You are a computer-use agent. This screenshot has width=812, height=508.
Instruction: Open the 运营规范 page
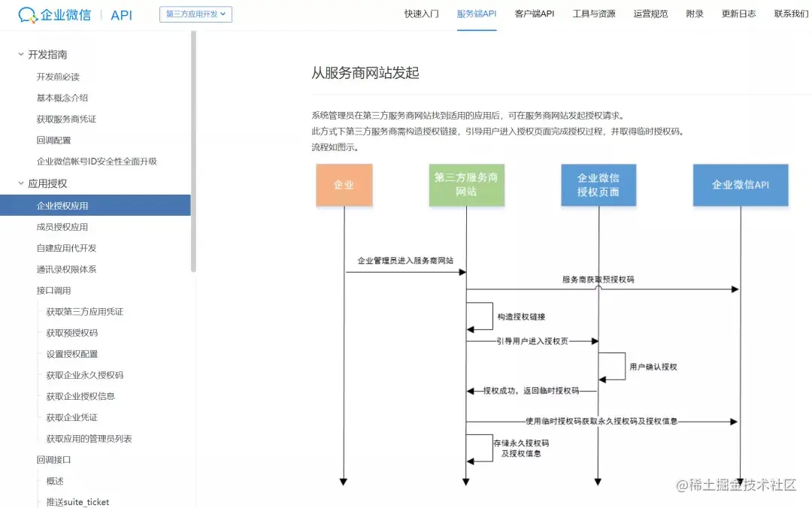click(650, 13)
